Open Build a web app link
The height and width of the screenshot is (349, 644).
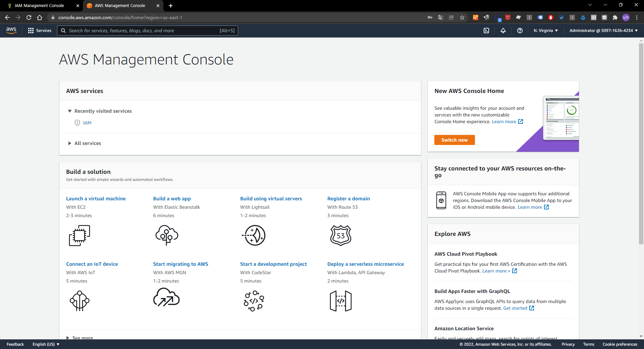coord(172,199)
